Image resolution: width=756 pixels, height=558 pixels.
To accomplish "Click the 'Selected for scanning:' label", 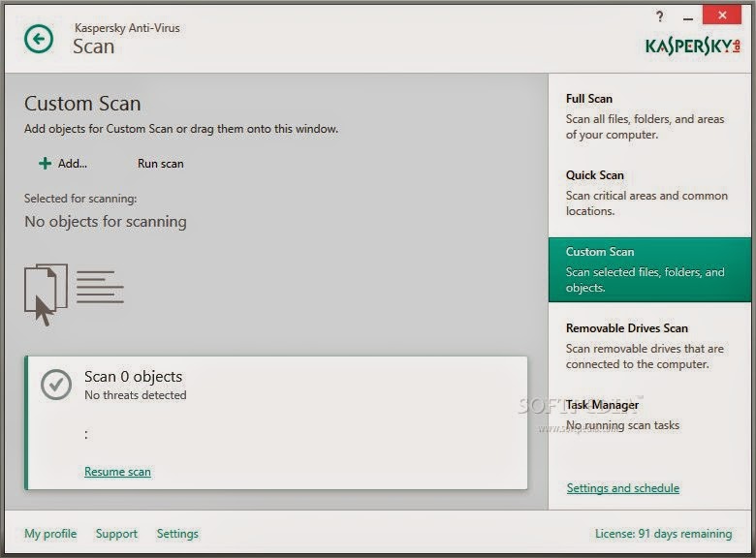I will [x=80, y=199].
